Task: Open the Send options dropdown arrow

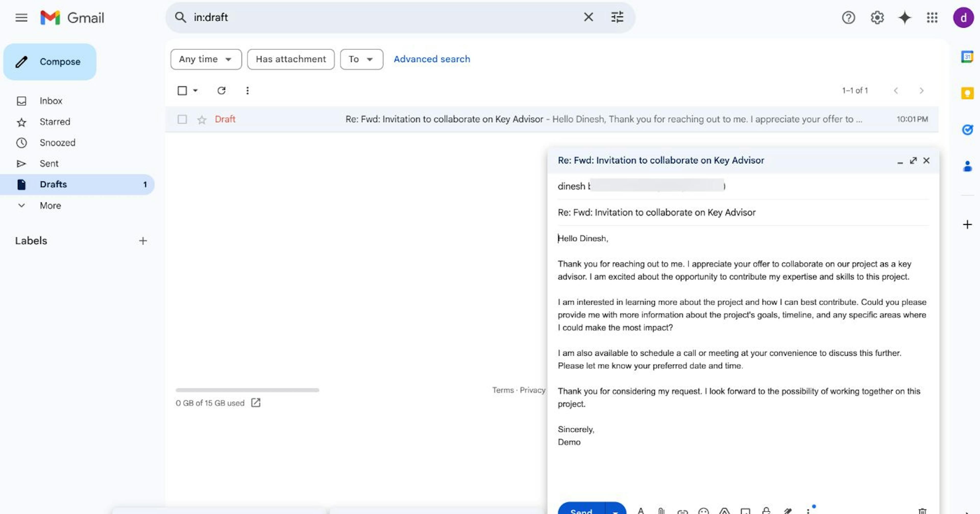Action: [x=614, y=511]
